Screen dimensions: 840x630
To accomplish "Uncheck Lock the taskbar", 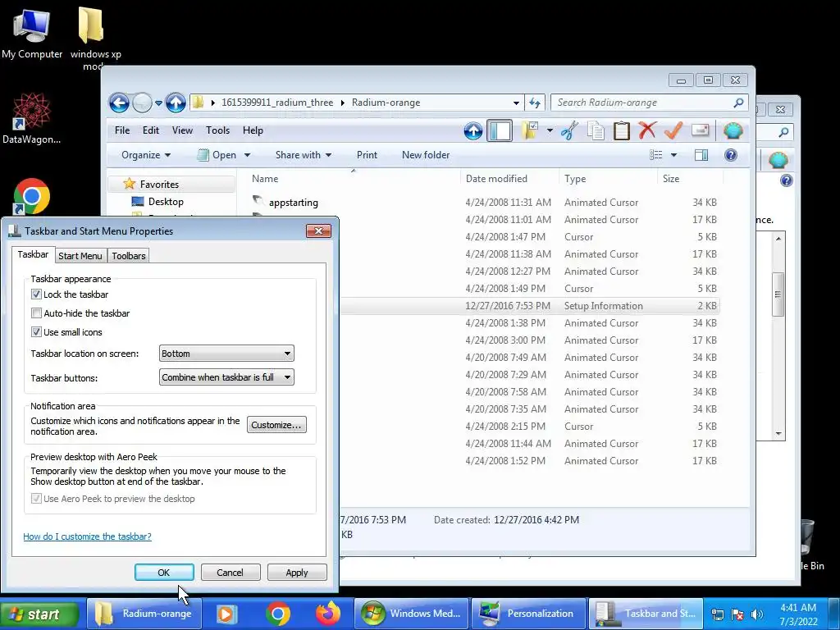I will tap(36, 294).
